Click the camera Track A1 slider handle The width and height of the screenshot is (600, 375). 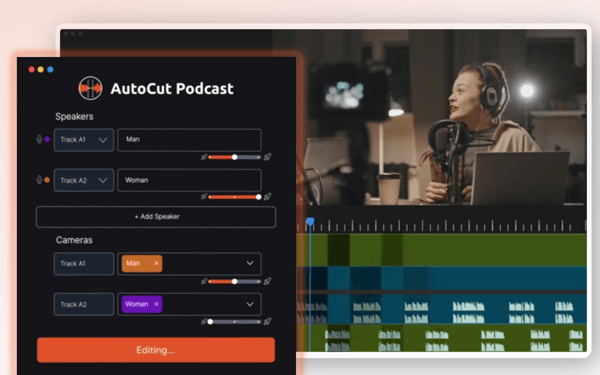(x=235, y=281)
